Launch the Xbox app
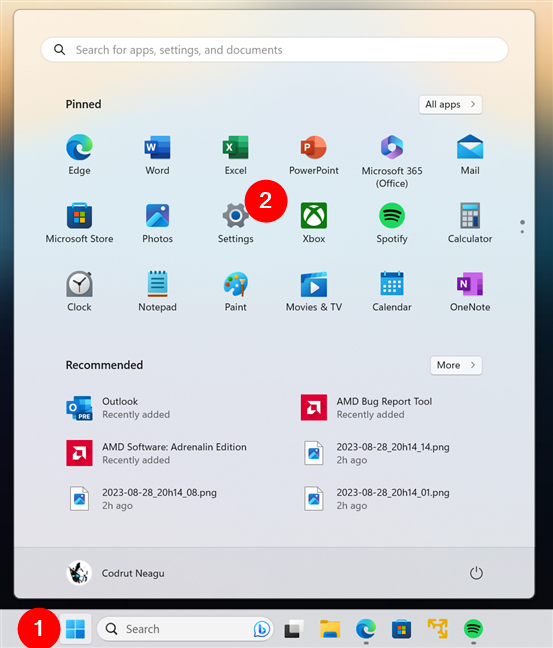The width and height of the screenshot is (553, 648). click(x=314, y=224)
